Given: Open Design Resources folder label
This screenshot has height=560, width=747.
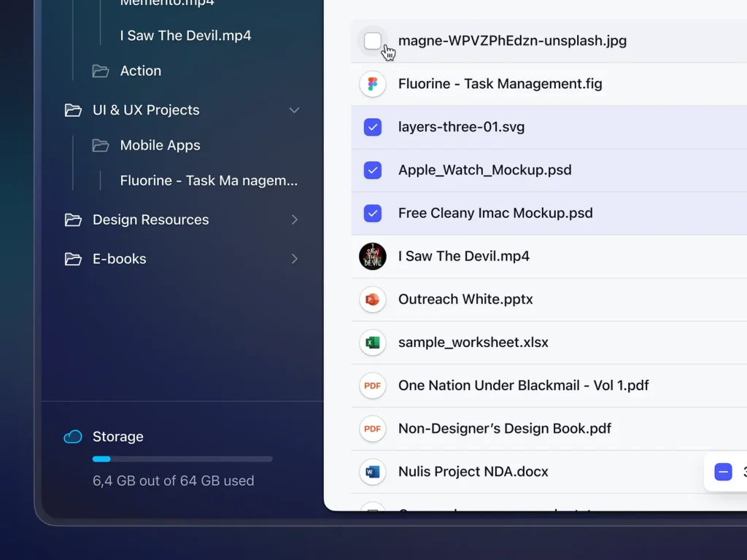Looking at the screenshot, I should coord(150,219).
